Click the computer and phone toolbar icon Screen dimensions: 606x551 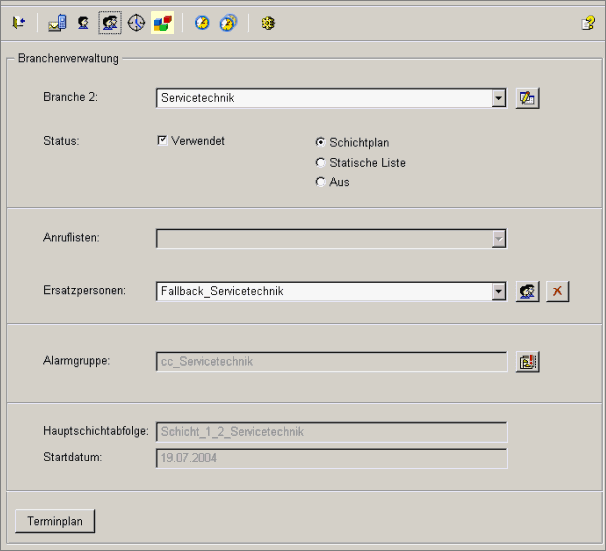[58, 22]
